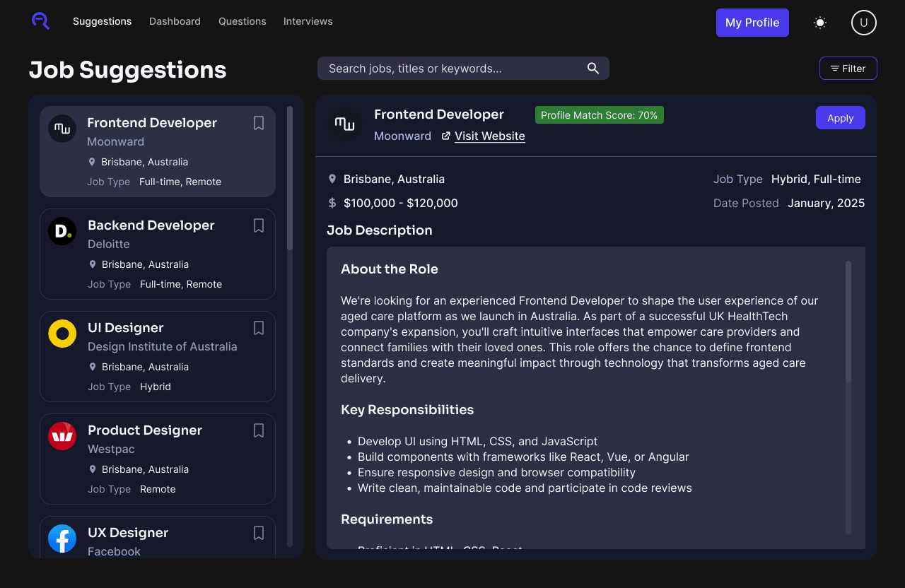905x588 pixels.
Task: Click the dollar icon next to the salary range
Action: pos(332,203)
